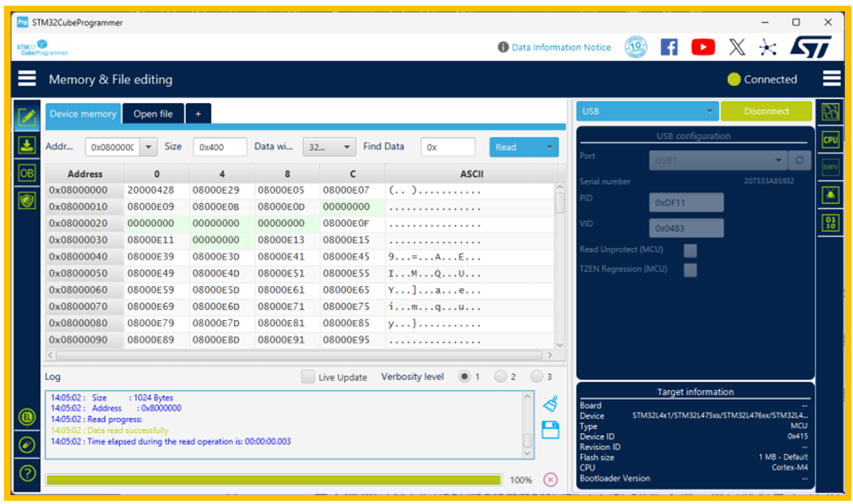Viewport: 853px width, 504px height.
Task: Open the registers 01 10 icon
Action: [830, 223]
